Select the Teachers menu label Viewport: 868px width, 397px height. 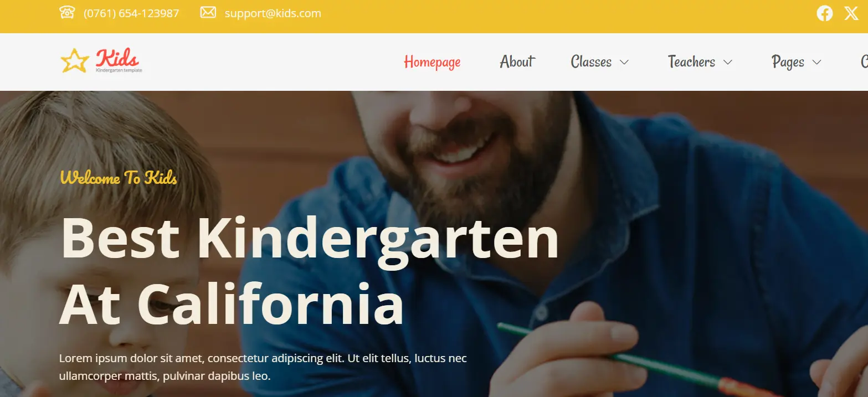click(x=691, y=61)
